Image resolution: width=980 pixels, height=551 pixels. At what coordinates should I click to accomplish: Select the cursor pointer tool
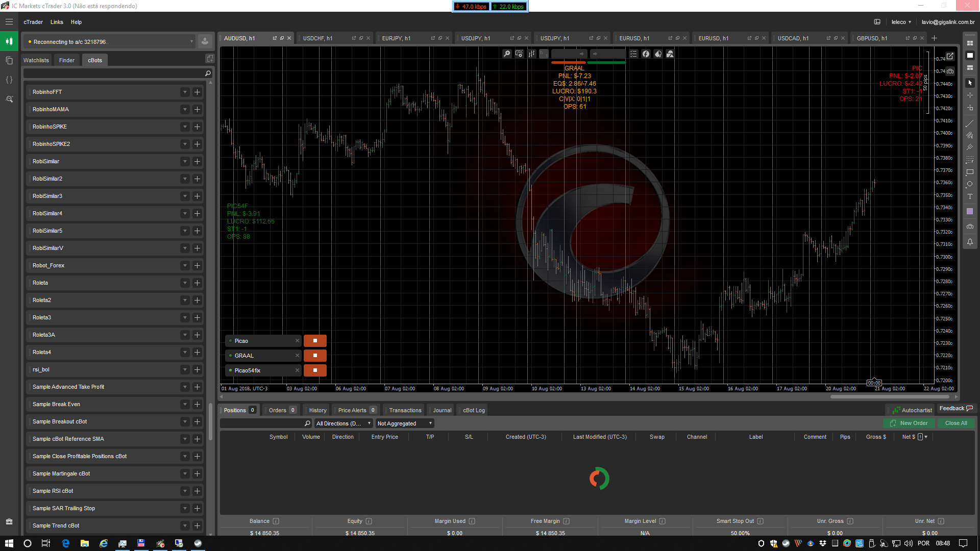click(x=970, y=83)
